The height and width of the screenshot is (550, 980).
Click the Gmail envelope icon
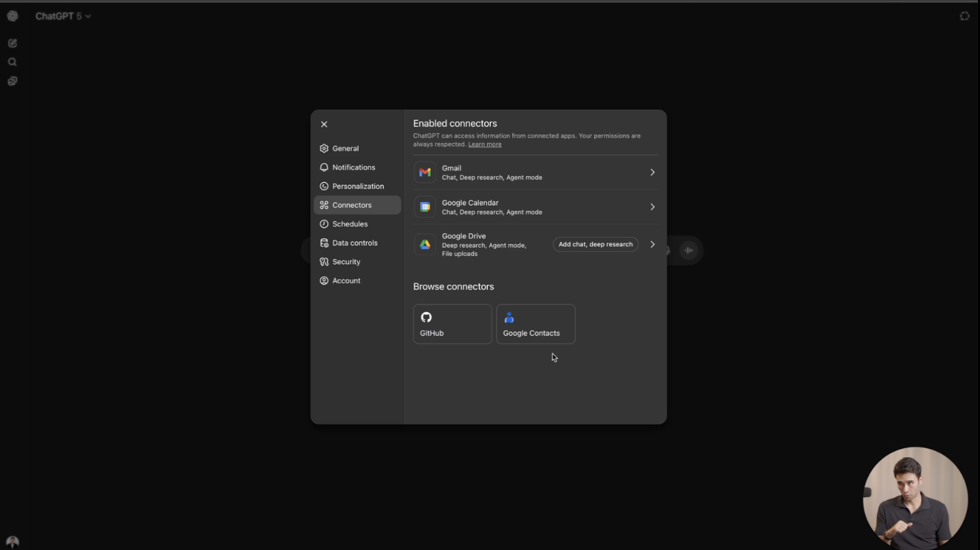pyautogui.click(x=425, y=173)
